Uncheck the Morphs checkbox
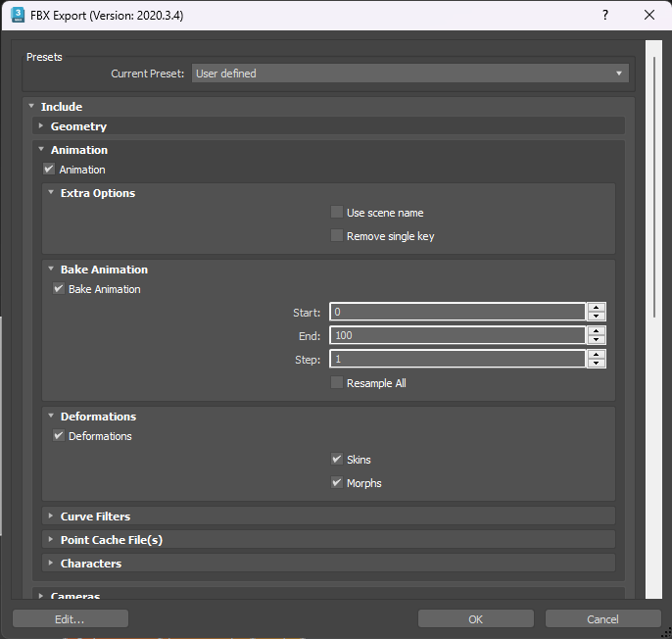672x639 pixels. click(337, 483)
